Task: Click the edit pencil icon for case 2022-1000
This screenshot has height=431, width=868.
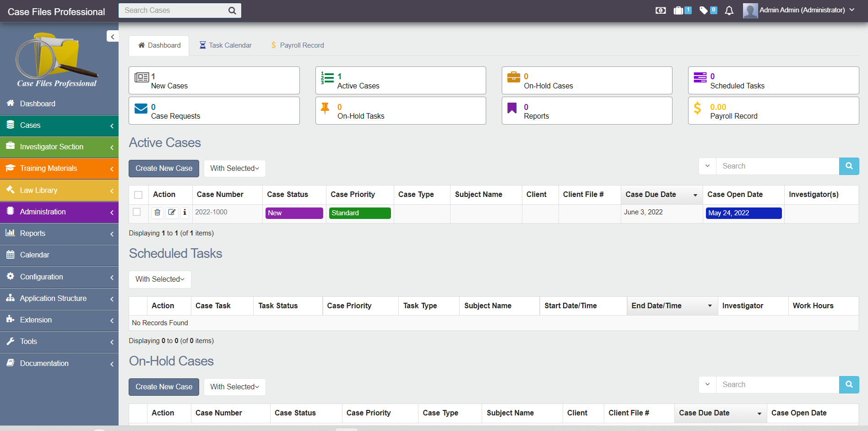Action: coord(172,213)
